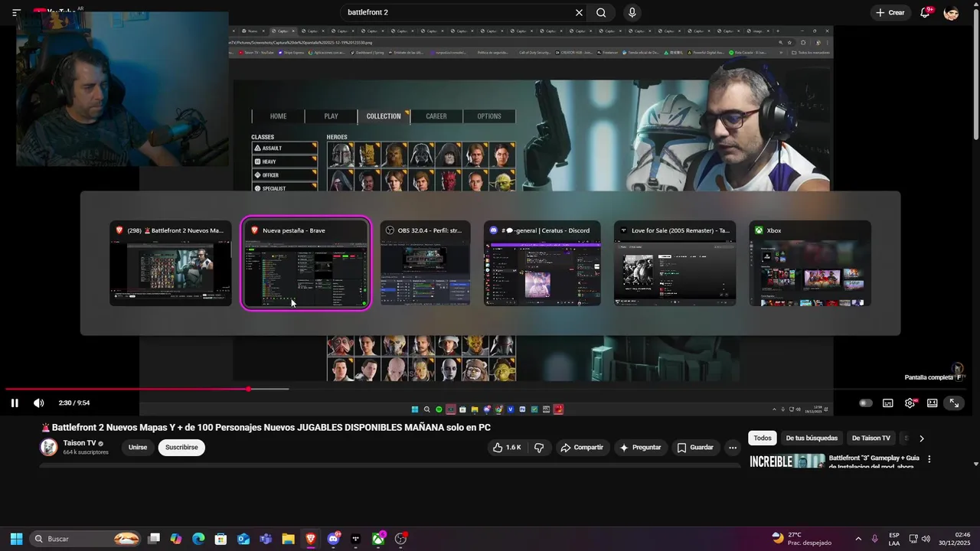
Task: Open the 27°C weather widget
Action: (801, 539)
